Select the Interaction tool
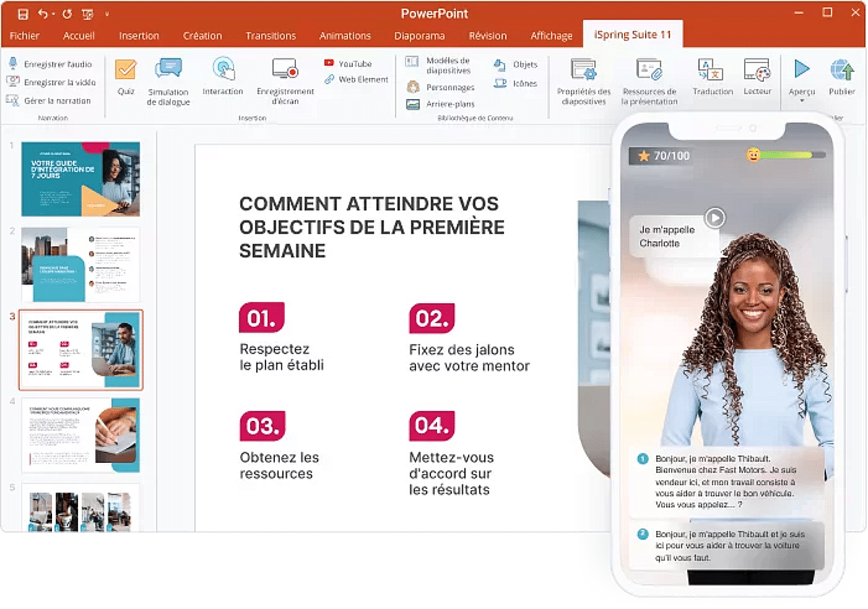The width and height of the screenshot is (868, 609). coord(223,80)
